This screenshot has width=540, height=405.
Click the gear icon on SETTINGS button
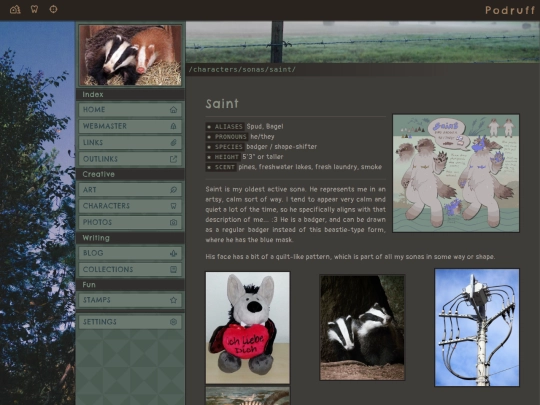click(x=173, y=322)
